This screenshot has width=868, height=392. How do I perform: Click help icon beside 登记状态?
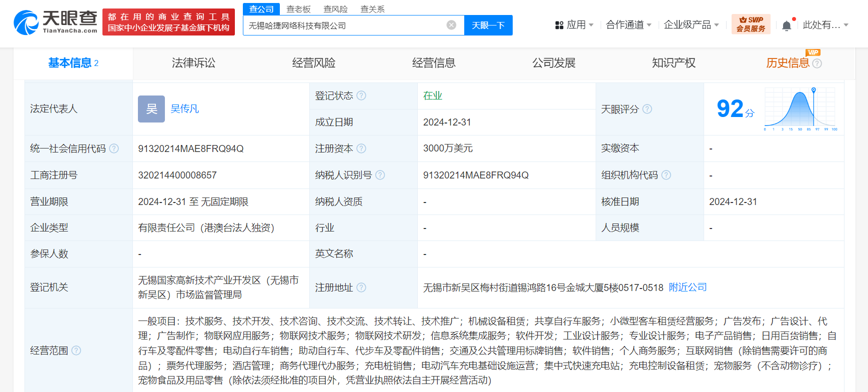[x=361, y=95]
